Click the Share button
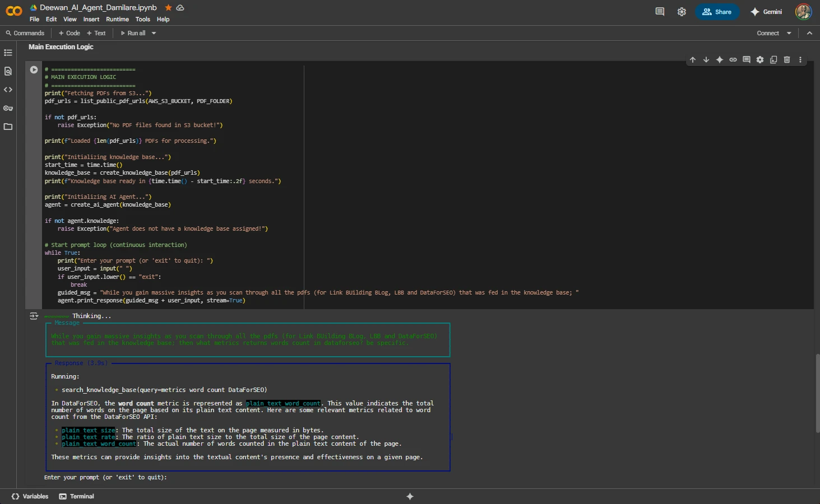The height and width of the screenshot is (504, 820). (717, 12)
